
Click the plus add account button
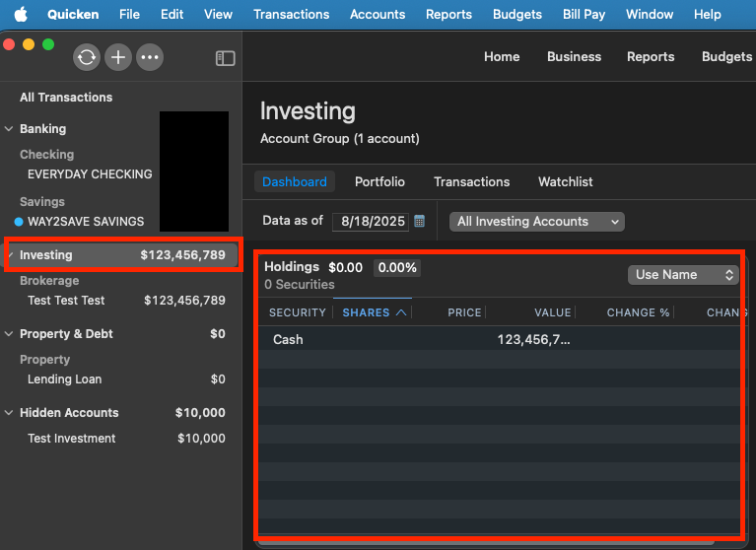tap(118, 57)
